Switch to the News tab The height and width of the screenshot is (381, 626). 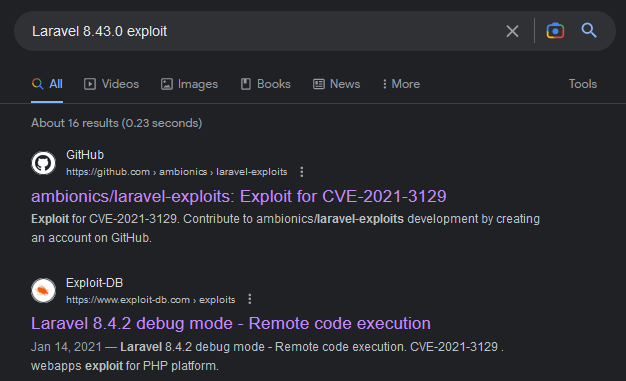click(x=337, y=84)
